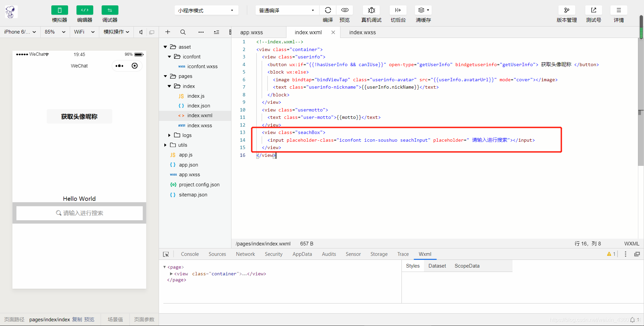This screenshot has height=326, width=644.
Task: Select the ScopeData sub-tab
Action: click(467, 266)
